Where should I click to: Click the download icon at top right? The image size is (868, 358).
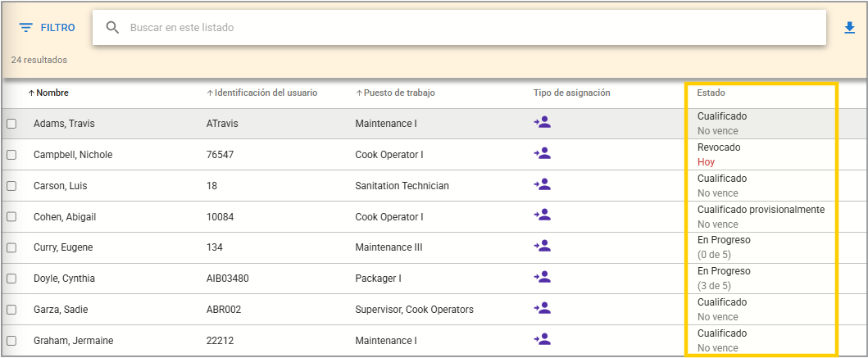(x=849, y=28)
